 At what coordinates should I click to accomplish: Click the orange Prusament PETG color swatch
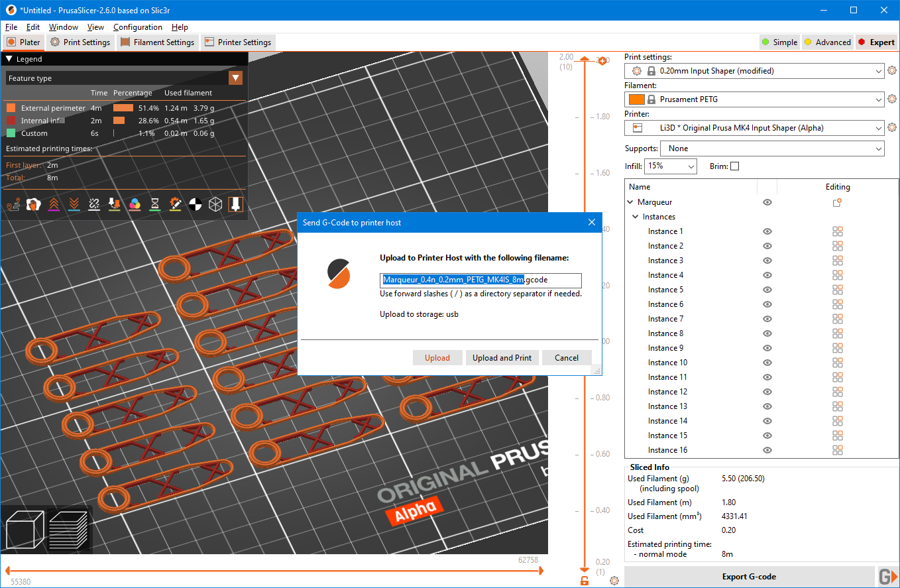tap(636, 99)
